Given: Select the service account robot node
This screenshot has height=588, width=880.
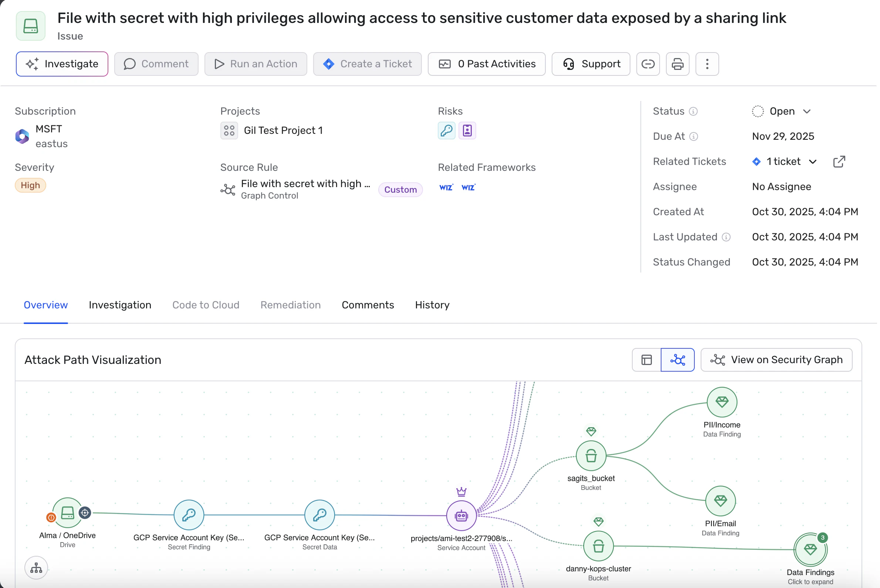Looking at the screenshot, I should (x=461, y=516).
